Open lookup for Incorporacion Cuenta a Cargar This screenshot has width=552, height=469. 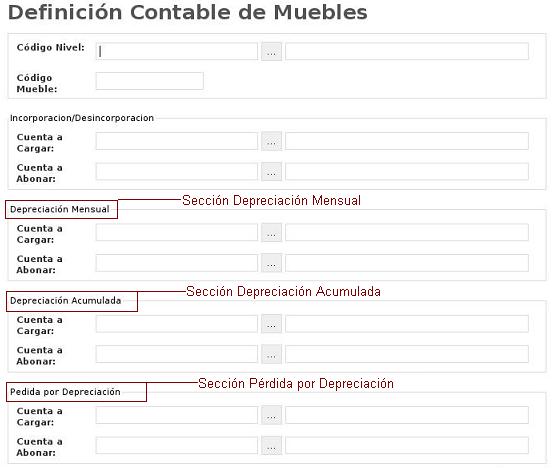pyautogui.click(x=271, y=141)
